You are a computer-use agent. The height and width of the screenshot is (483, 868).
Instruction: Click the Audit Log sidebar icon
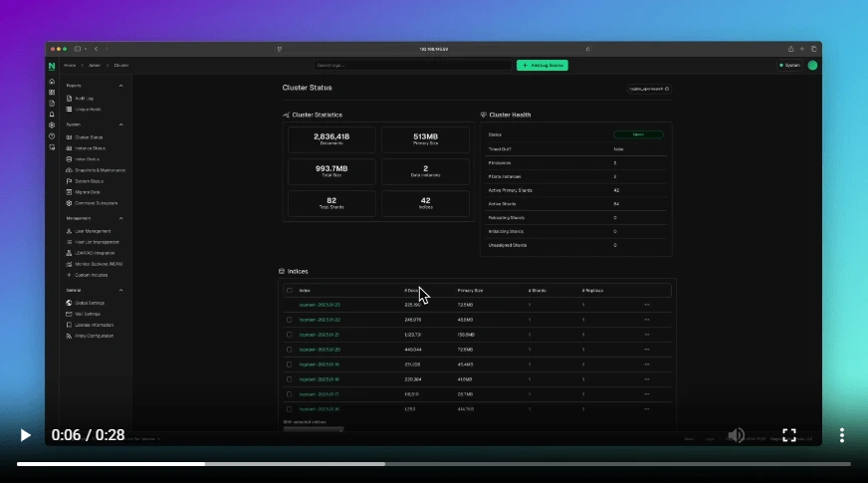point(69,99)
